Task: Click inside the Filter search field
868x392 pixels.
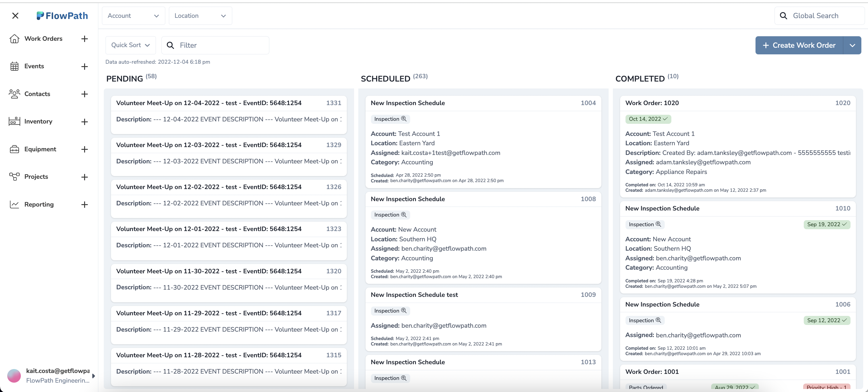Action: coord(216,45)
